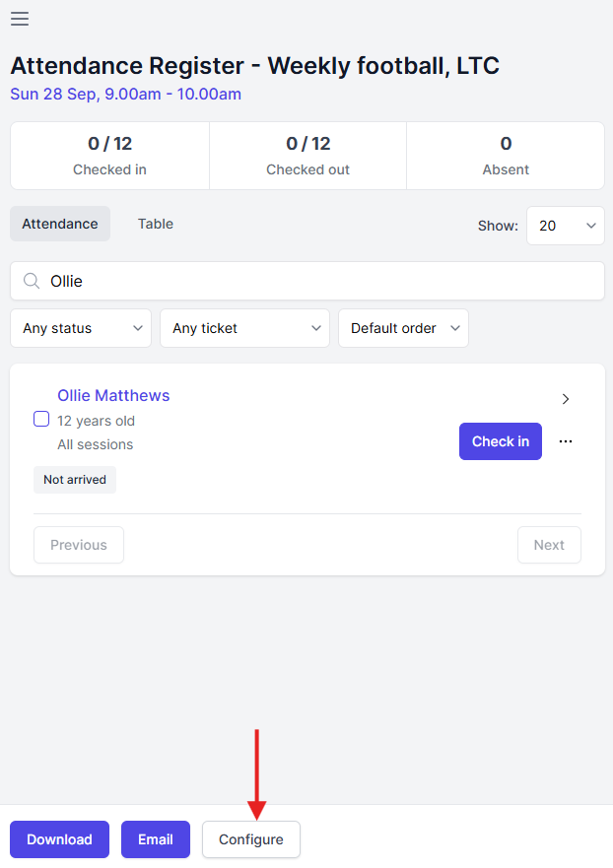This screenshot has height=868, width=613.
Task: Switch to the Attendance tab
Action: click(60, 224)
